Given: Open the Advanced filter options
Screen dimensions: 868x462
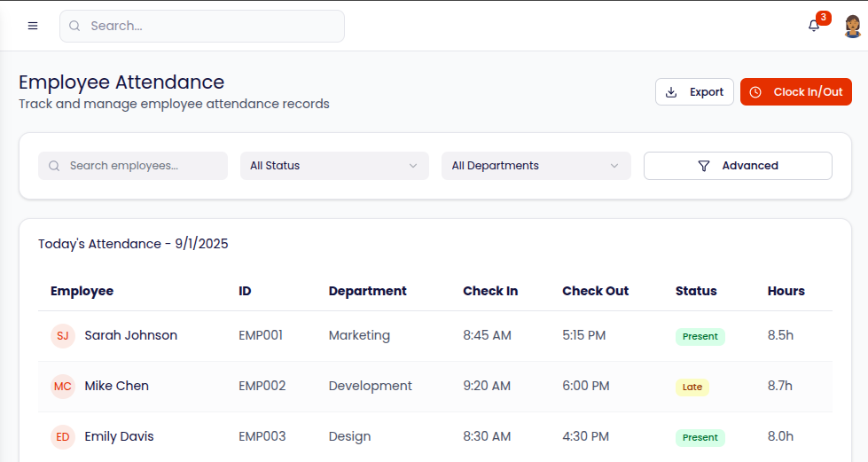Looking at the screenshot, I should [738, 166].
